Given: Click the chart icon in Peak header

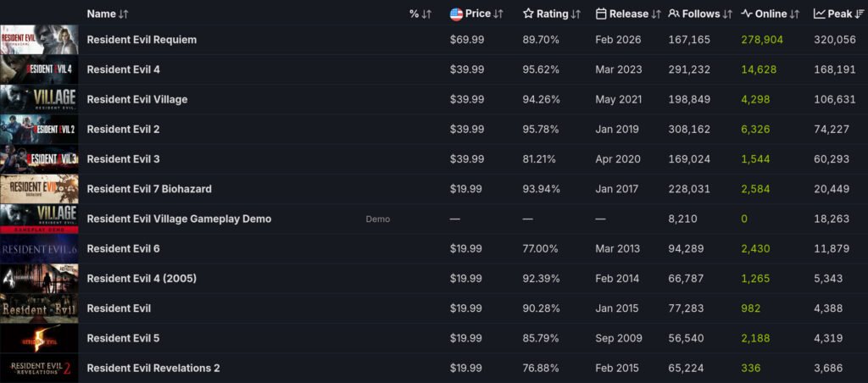Looking at the screenshot, I should [x=820, y=14].
